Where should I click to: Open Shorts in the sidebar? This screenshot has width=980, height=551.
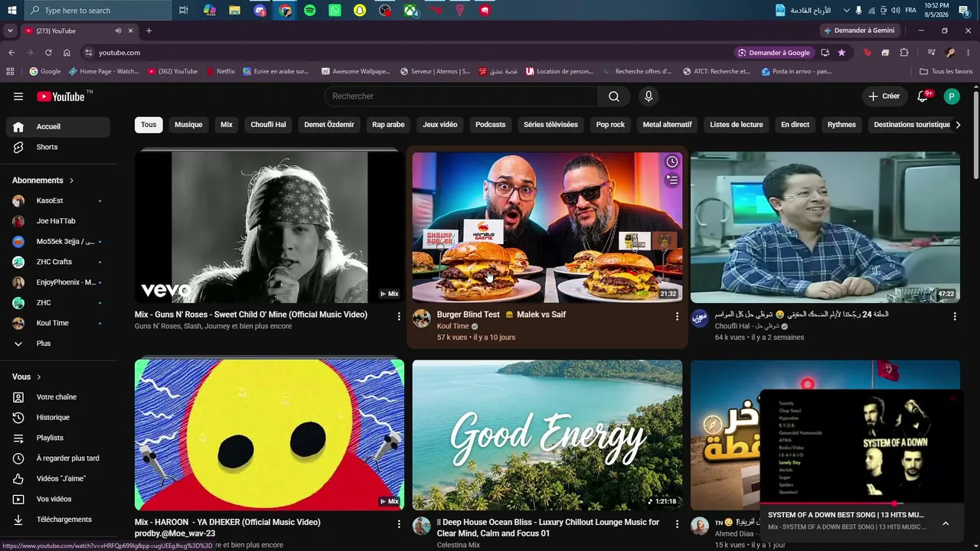click(x=58, y=147)
